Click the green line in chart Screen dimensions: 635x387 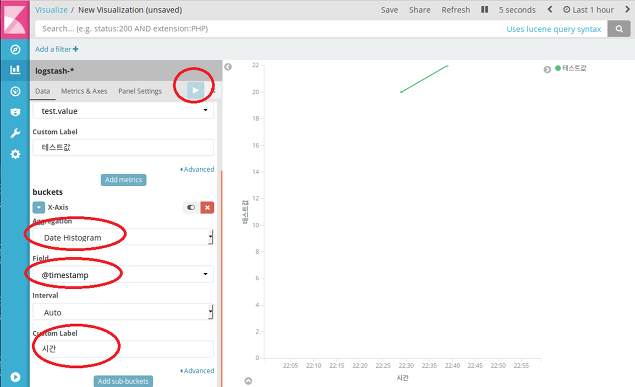pyautogui.click(x=424, y=79)
